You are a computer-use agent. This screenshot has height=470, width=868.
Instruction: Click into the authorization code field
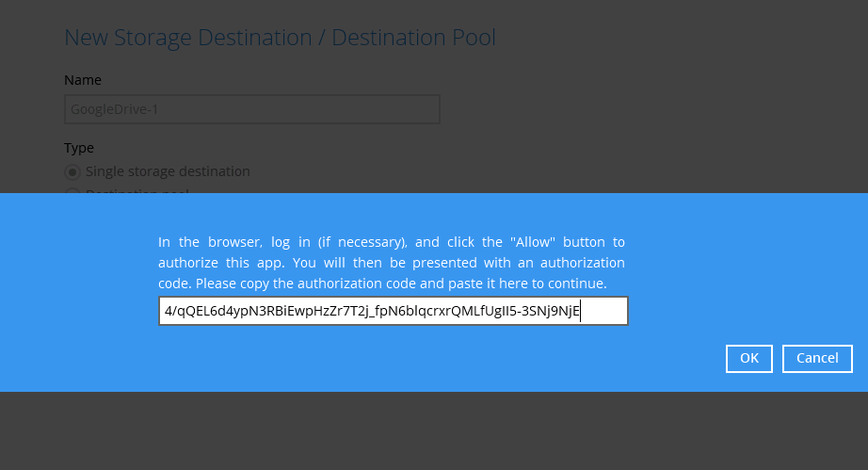pos(393,311)
